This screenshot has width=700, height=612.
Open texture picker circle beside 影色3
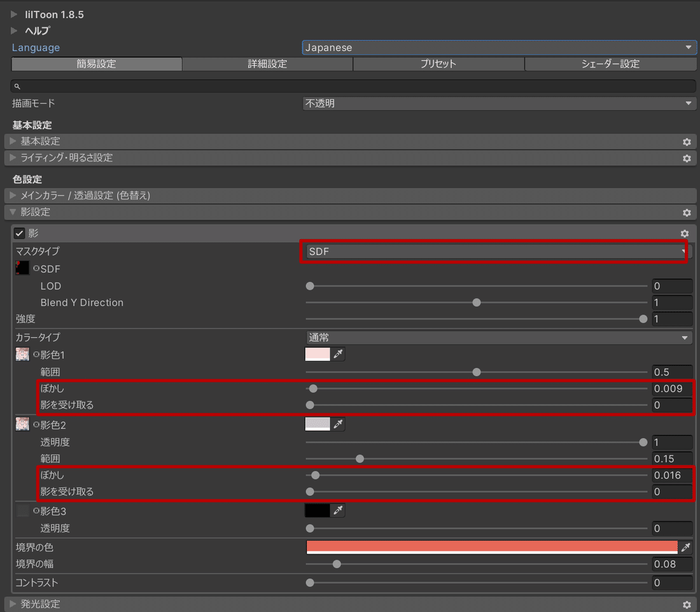tap(36, 511)
